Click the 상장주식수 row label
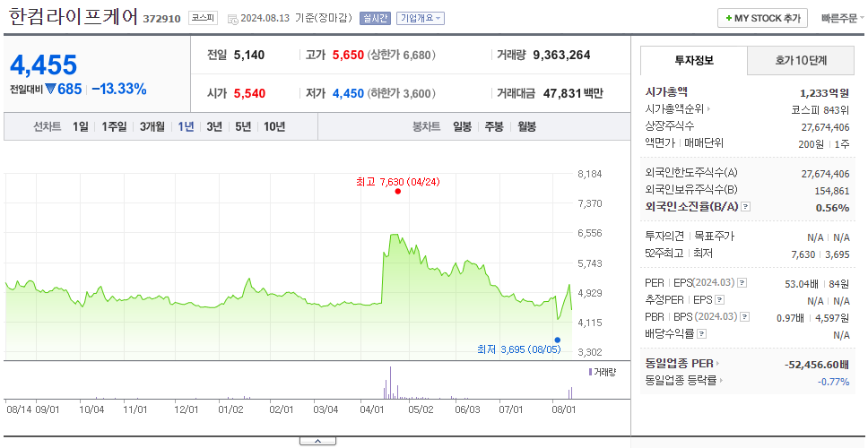The image size is (868, 448). click(x=669, y=126)
